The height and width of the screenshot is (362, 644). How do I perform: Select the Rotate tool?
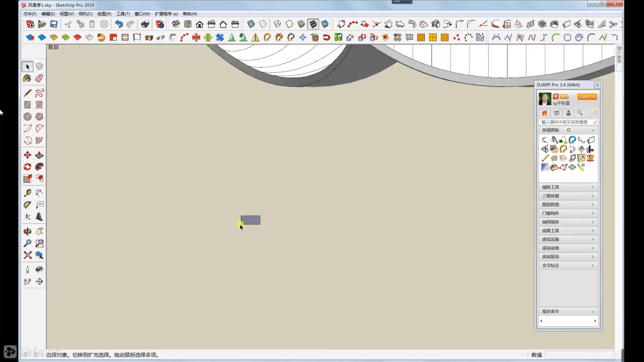(x=28, y=167)
